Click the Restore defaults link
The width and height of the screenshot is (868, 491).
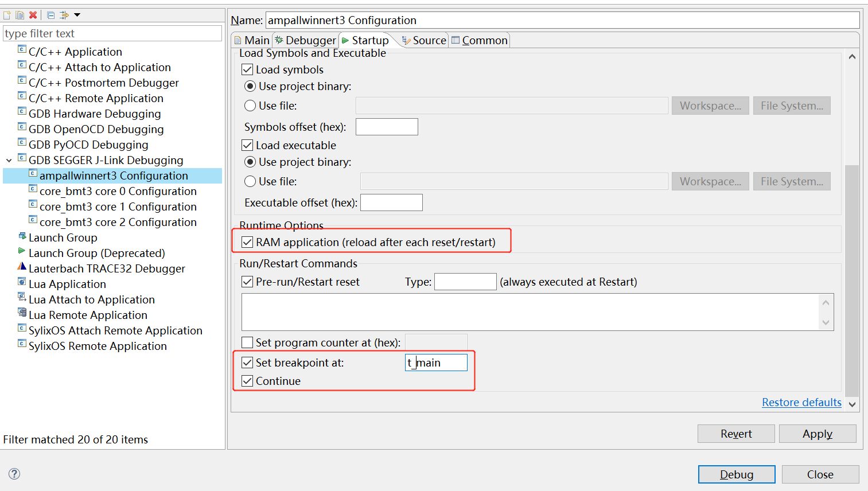[801, 402]
